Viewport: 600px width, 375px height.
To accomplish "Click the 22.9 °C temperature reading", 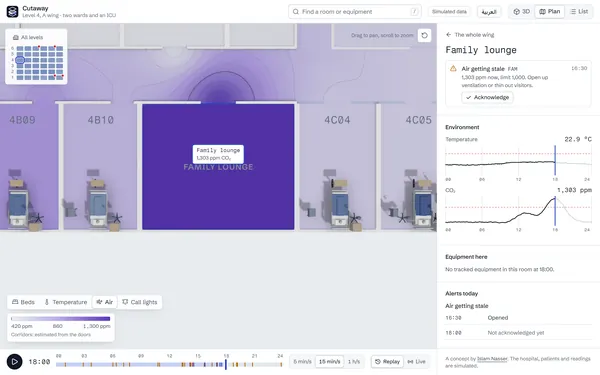I will (x=578, y=139).
